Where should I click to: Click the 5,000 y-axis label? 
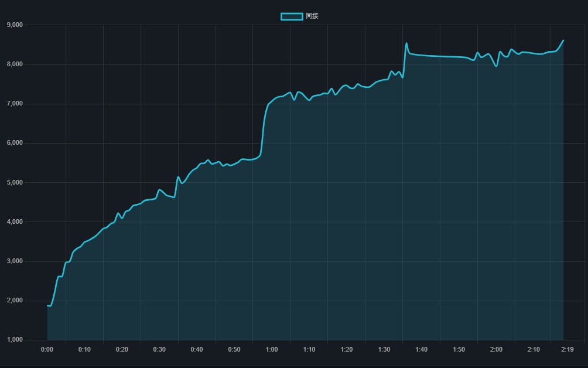(x=15, y=182)
